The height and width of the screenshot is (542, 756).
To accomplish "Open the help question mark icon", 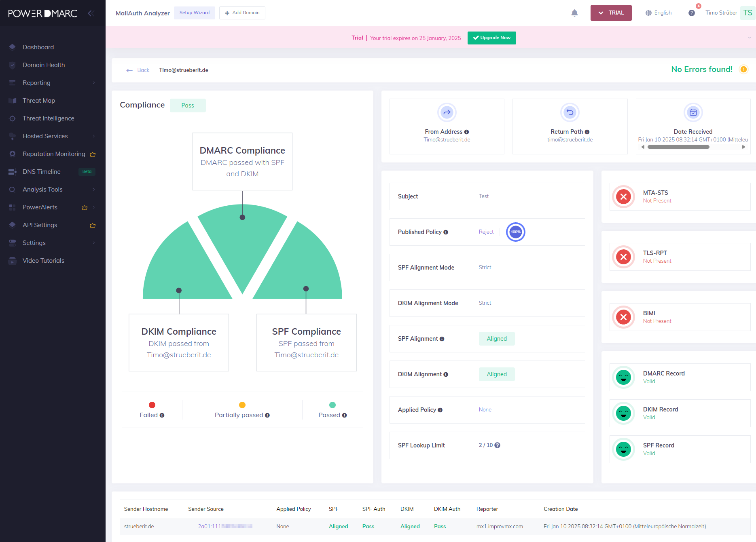I will coord(692,13).
